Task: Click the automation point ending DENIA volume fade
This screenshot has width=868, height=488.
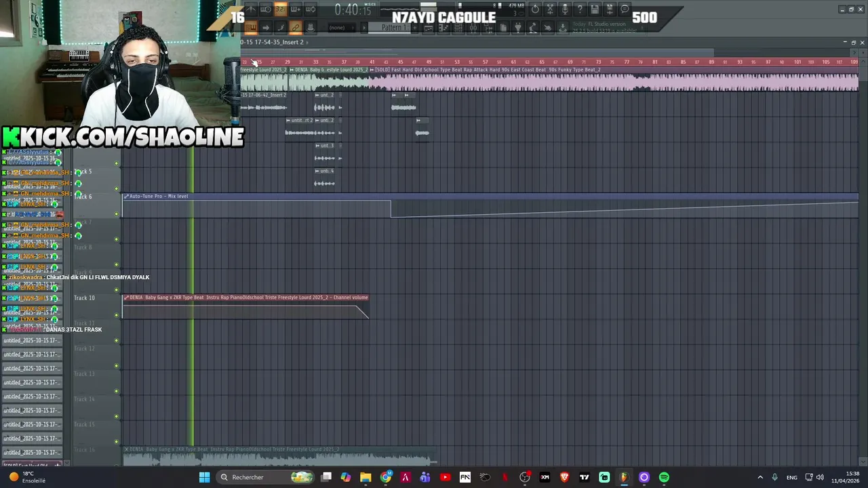Action: 368,317
